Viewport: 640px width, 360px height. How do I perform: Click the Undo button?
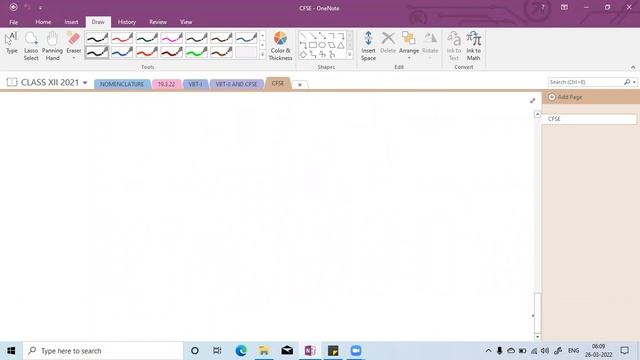click(27, 7)
